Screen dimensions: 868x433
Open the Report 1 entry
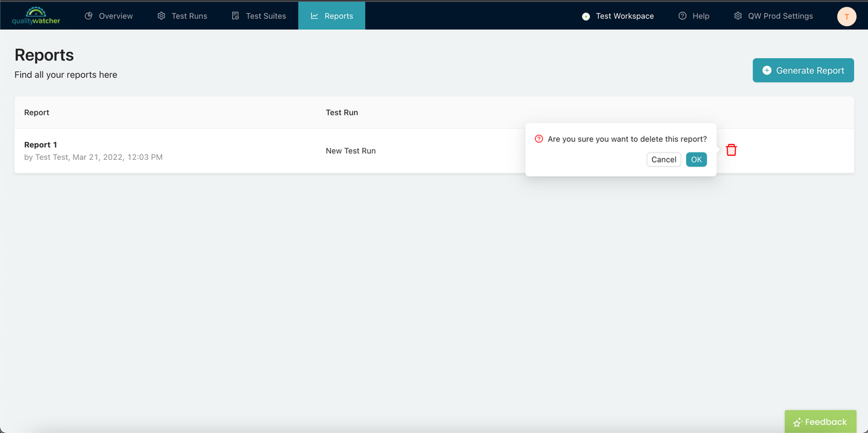tap(41, 145)
